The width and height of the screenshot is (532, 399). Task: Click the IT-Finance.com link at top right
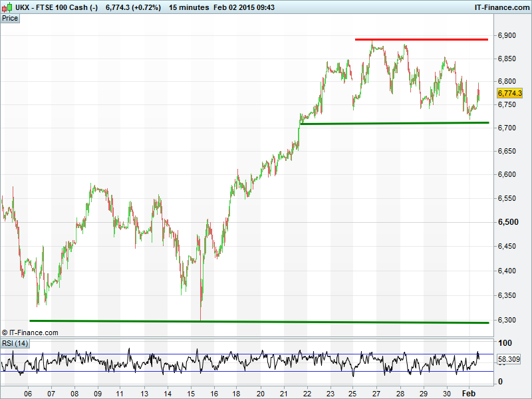point(501,7)
